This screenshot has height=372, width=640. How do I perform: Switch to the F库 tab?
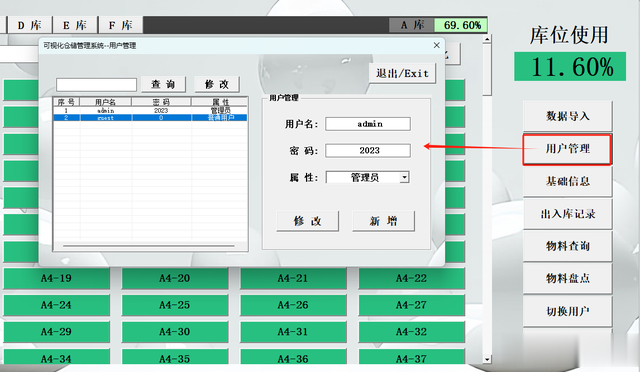121,26
